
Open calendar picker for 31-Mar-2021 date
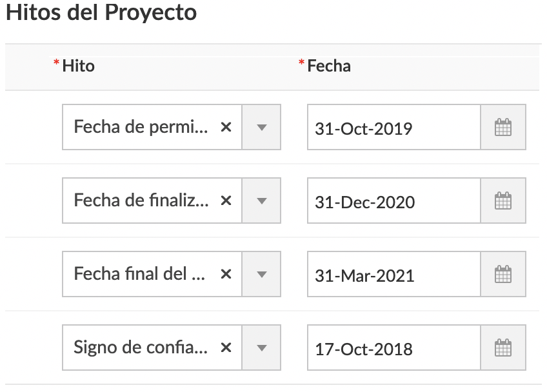point(503,275)
